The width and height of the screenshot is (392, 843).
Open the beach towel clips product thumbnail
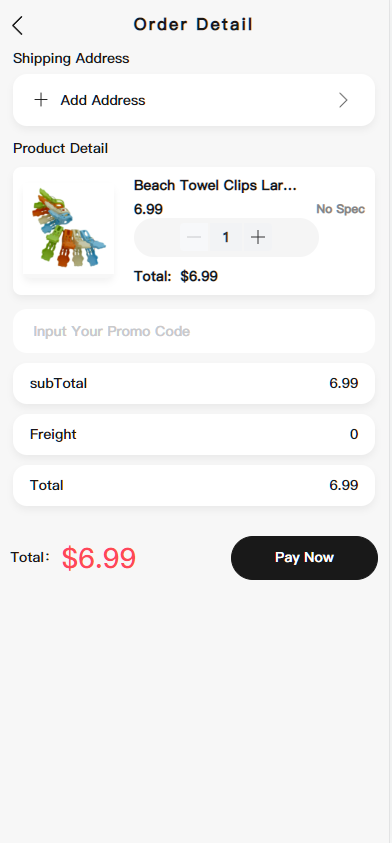coord(69,231)
